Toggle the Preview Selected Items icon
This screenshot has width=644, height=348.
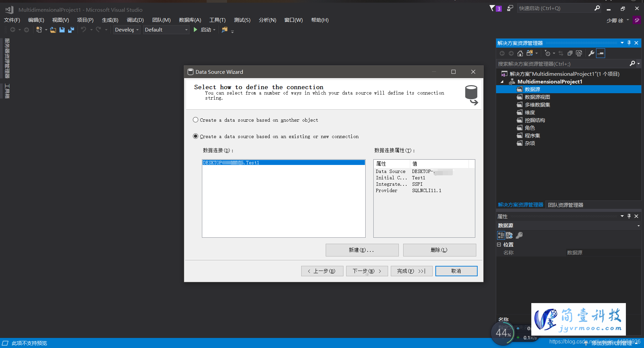601,53
